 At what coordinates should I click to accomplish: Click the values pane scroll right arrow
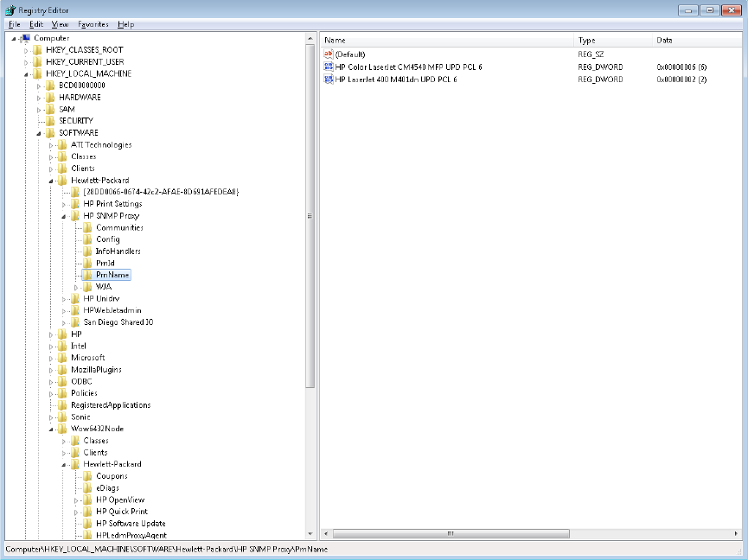click(x=737, y=534)
